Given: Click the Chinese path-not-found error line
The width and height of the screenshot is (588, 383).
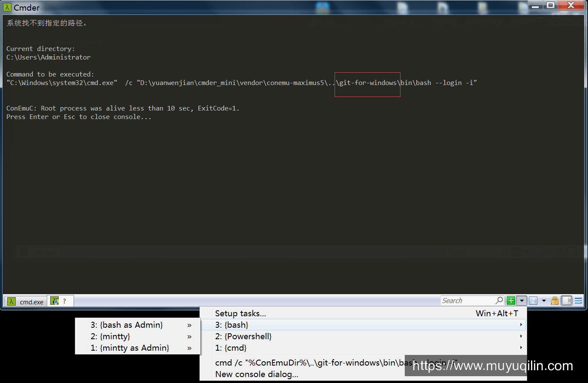Looking at the screenshot, I should click(47, 23).
